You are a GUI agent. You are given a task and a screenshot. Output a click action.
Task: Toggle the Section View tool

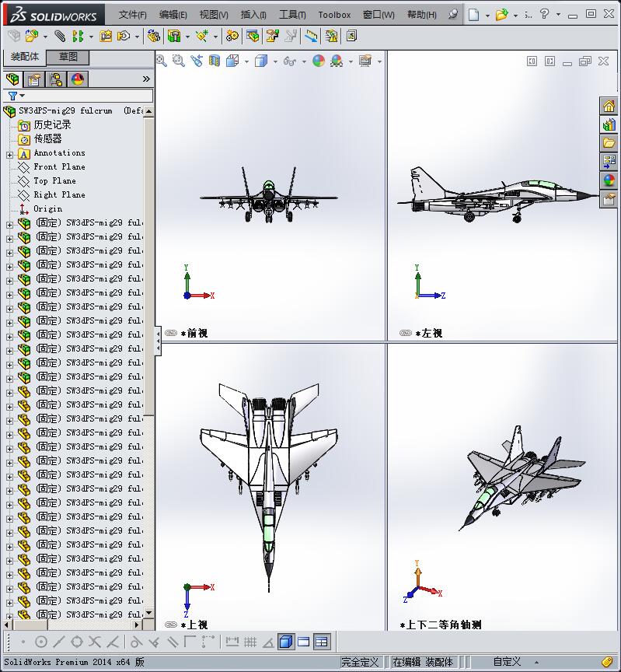tap(215, 61)
